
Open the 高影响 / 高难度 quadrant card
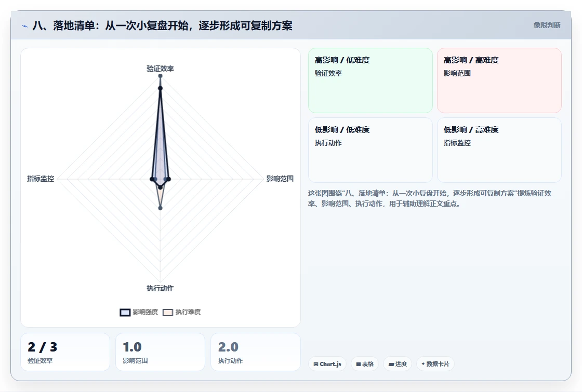[x=499, y=80]
